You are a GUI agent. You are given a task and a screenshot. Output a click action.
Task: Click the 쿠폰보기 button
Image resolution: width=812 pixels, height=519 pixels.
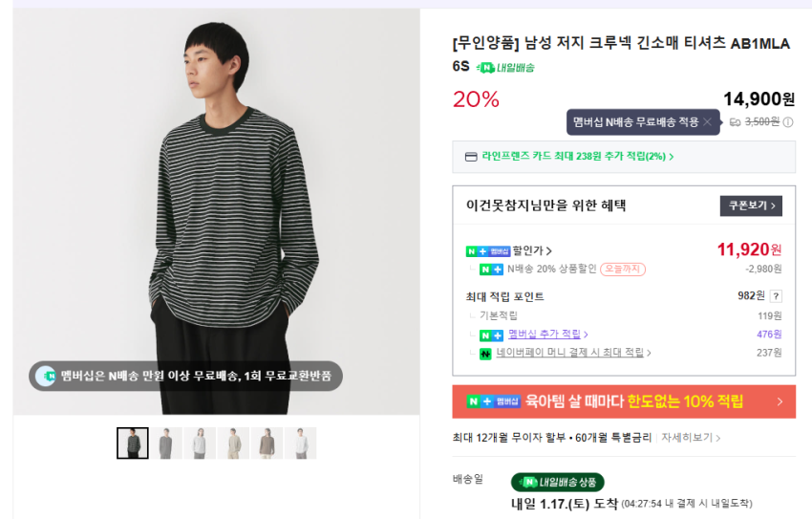pyautogui.click(x=750, y=206)
